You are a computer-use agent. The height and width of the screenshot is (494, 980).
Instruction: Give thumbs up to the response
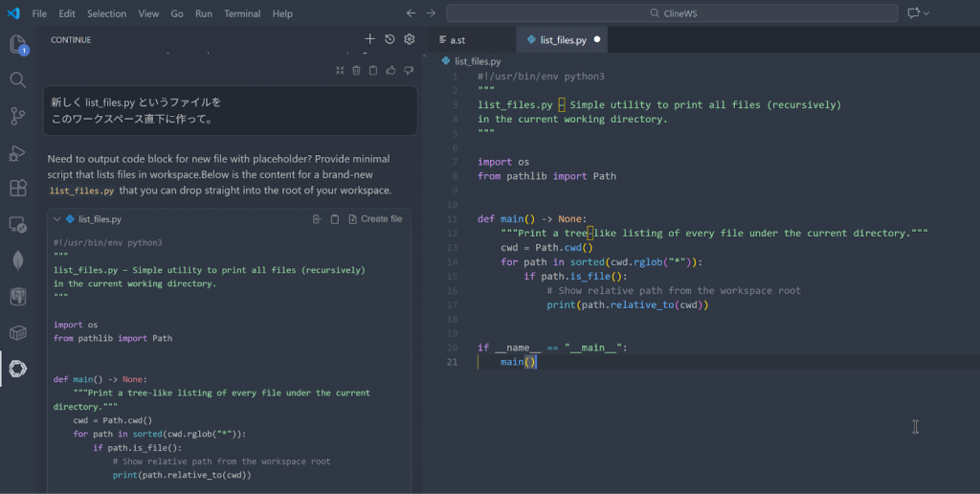(x=390, y=70)
